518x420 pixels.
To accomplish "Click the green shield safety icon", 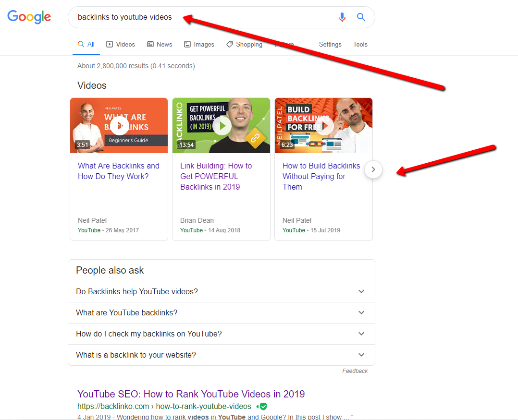I will pyautogui.click(x=263, y=407).
